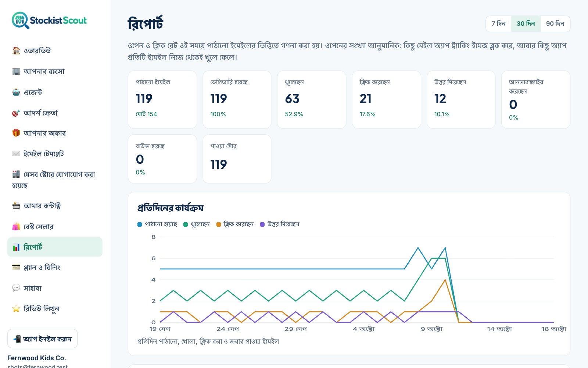Click the আনসাবস্ক্রাইব করেছেন card
This screenshot has width=588, height=368.
click(x=536, y=99)
